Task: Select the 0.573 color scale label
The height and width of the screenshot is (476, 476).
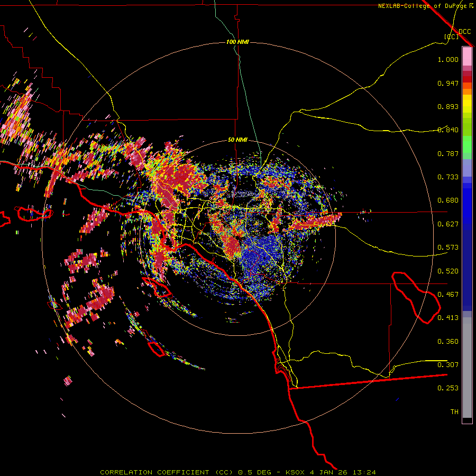Action: pos(448,248)
